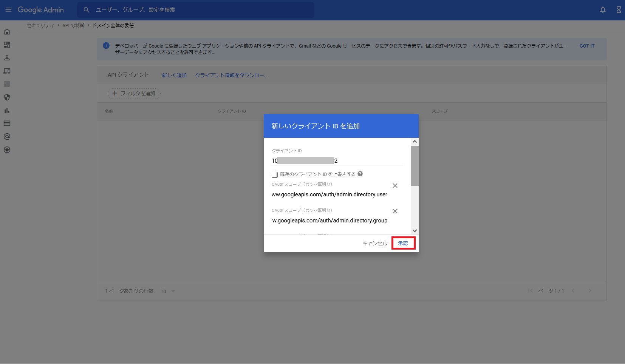Viewport: 625px width, 364px height.
Task: Click セキュリティ breadcrumb
Action: coord(40,26)
